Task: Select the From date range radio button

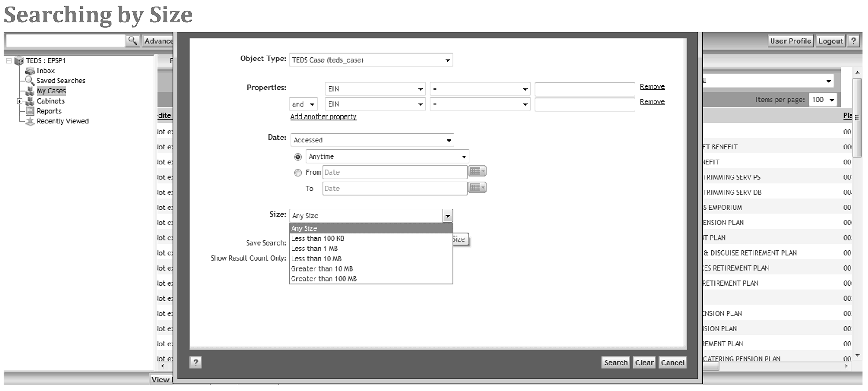Action: pyautogui.click(x=298, y=173)
